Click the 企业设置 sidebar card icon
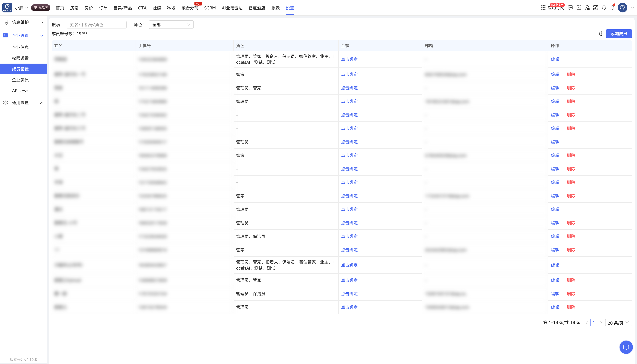 point(5,36)
